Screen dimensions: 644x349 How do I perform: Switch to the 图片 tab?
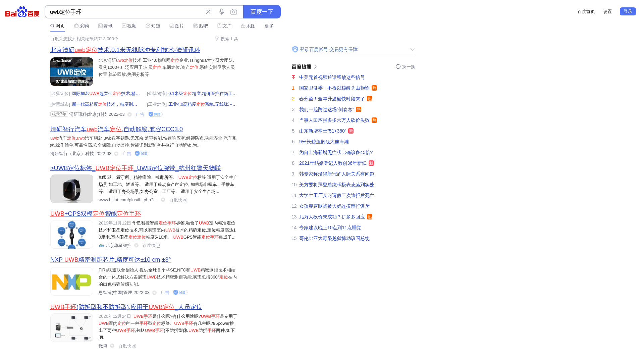pyautogui.click(x=177, y=26)
